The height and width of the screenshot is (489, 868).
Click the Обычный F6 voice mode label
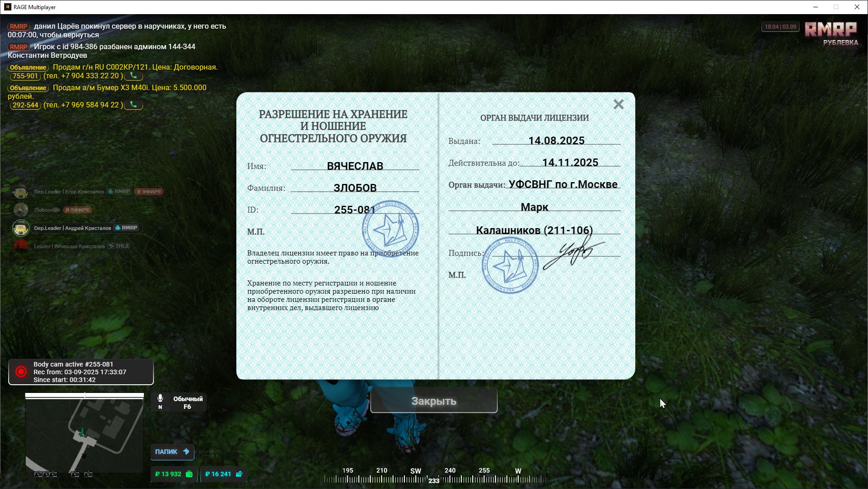(x=188, y=402)
